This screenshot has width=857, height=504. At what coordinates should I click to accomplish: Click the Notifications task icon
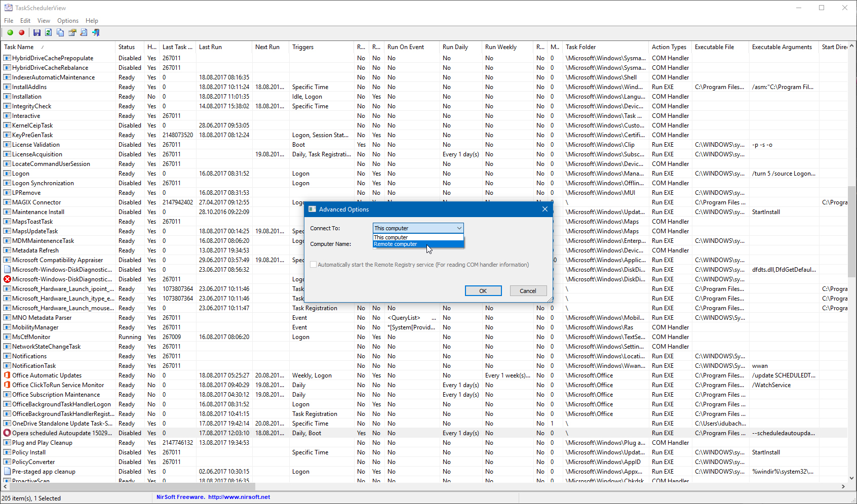click(x=7, y=356)
